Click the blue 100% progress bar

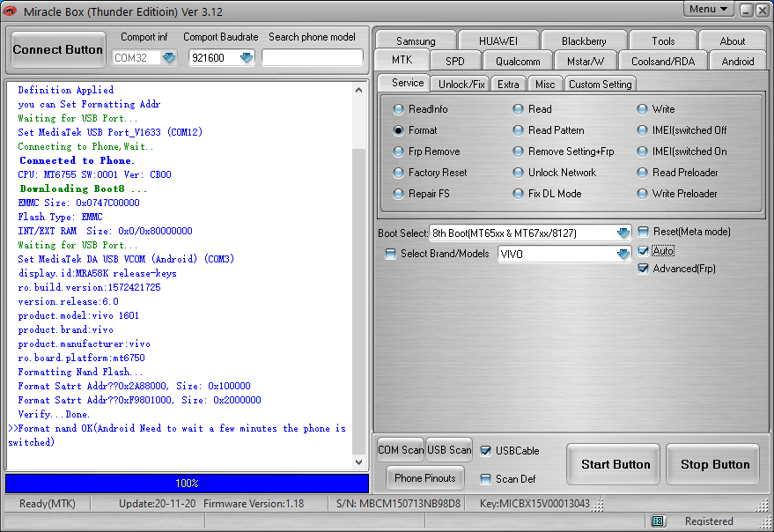[187, 483]
